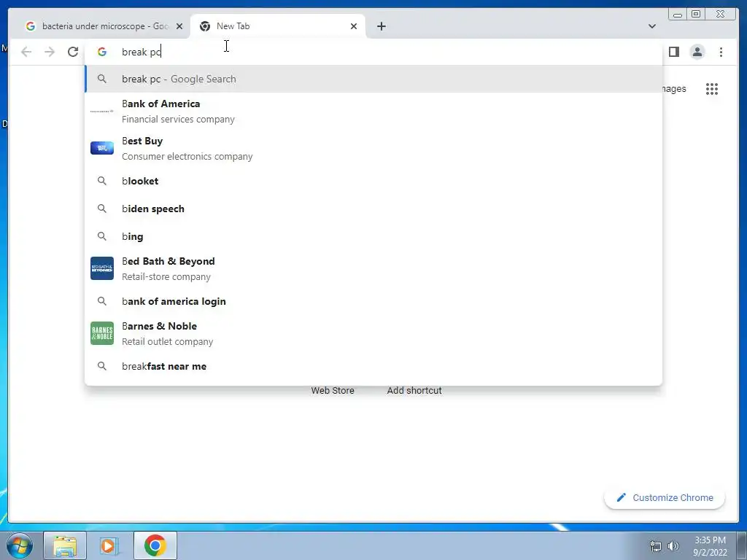Pick the bank of america login suggestion

point(373,301)
